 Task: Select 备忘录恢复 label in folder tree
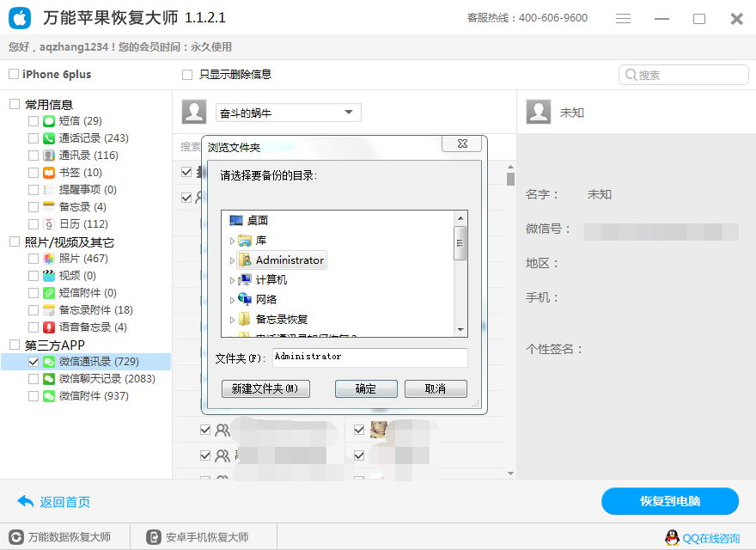click(282, 320)
